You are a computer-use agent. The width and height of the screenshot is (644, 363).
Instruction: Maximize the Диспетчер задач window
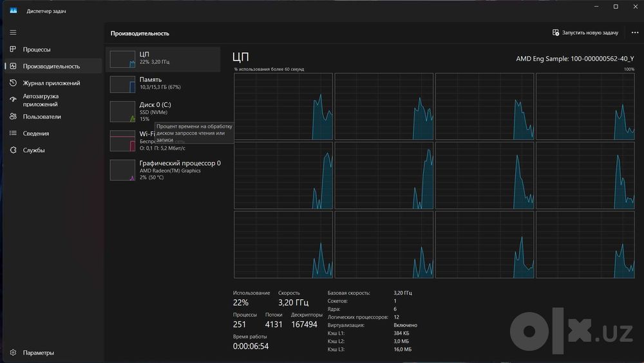(616, 6)
